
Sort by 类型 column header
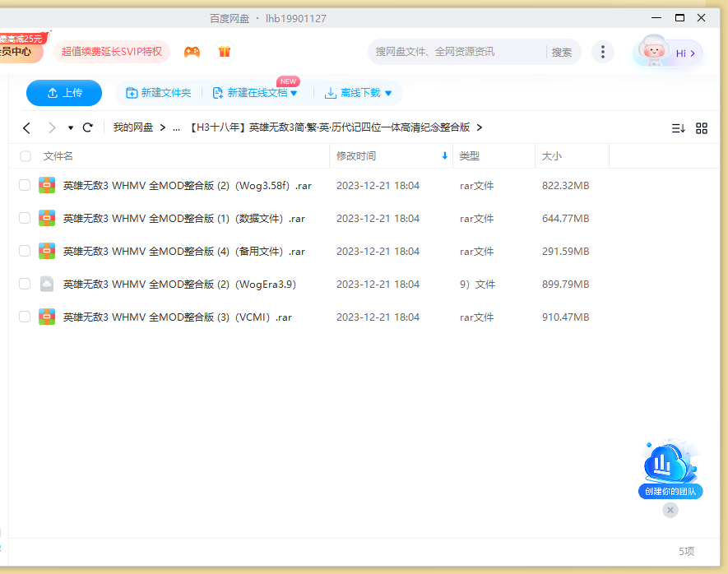pos(470,156)
